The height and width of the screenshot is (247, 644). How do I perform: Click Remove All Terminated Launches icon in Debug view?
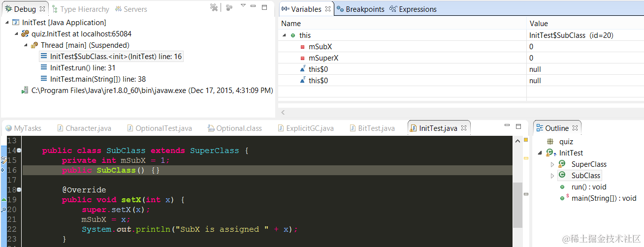point(214,7)
